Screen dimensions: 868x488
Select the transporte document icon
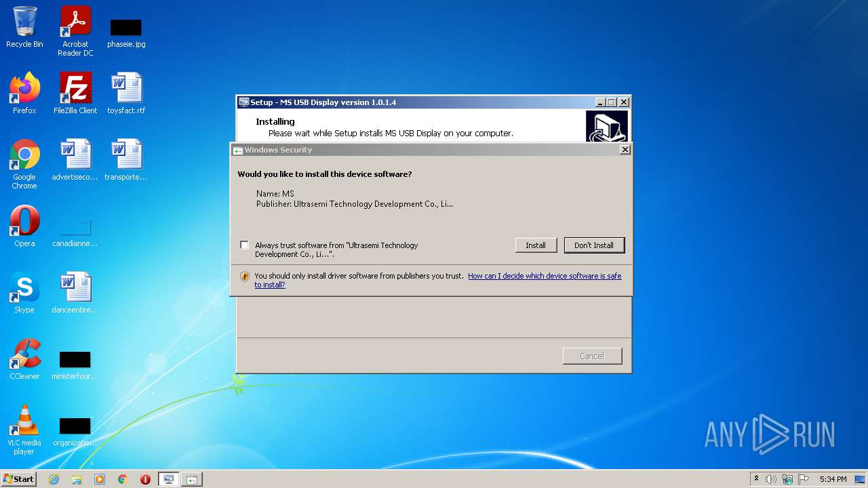pos(126,160)
